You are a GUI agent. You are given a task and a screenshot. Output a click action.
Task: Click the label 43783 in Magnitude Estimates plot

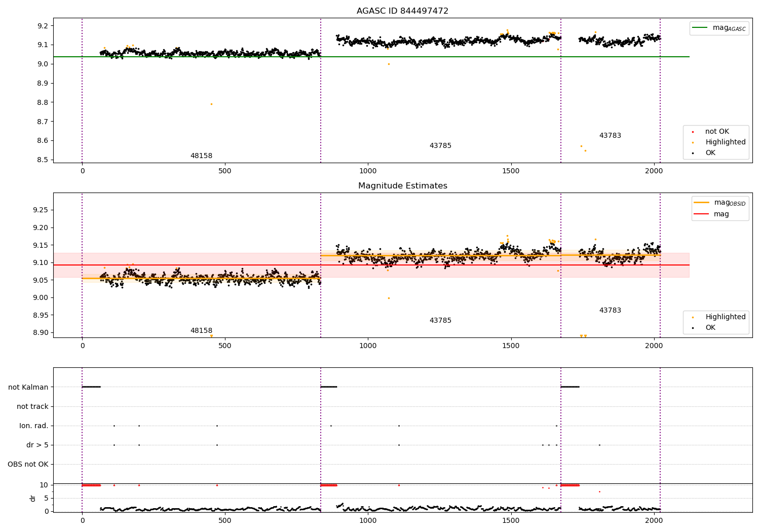(x=610, y=311)
